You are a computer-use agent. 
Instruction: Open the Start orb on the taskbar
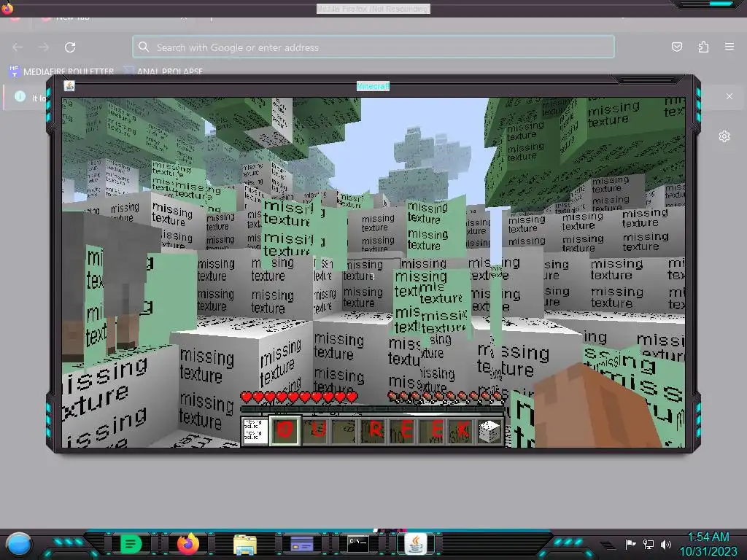pos(19,544)
